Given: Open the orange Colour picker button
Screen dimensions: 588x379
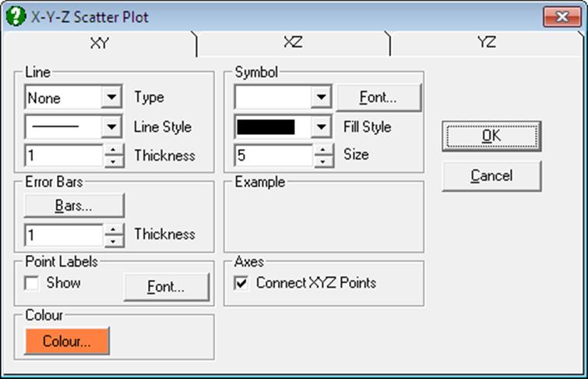Looking at the screenshot, I should coord(67,341).
